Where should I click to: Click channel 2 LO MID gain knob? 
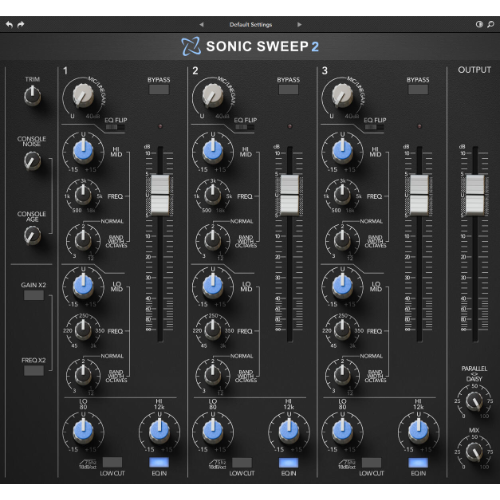[x=213, y=286]
